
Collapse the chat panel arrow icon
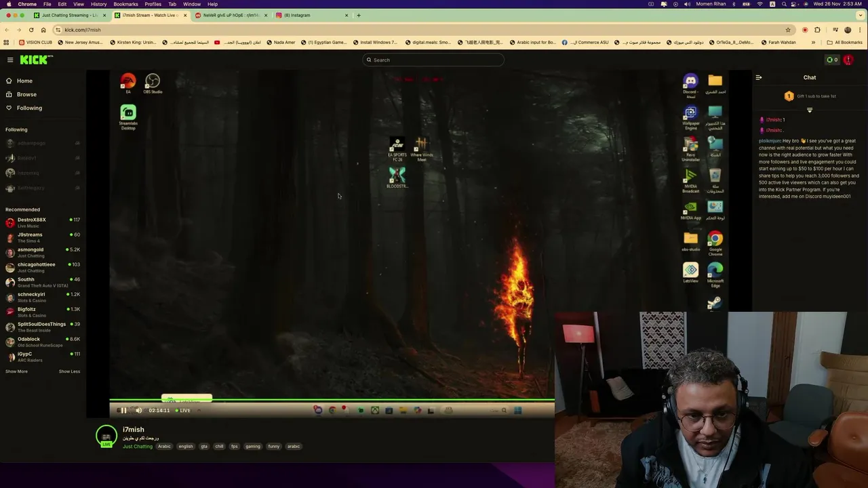(x=759, y=77)
